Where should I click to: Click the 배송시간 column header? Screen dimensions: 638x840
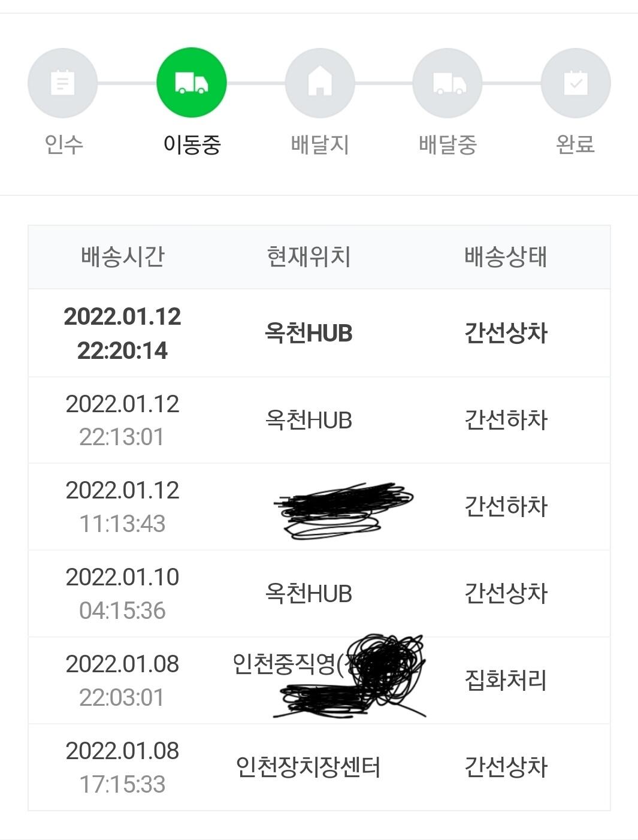(123, 256)
